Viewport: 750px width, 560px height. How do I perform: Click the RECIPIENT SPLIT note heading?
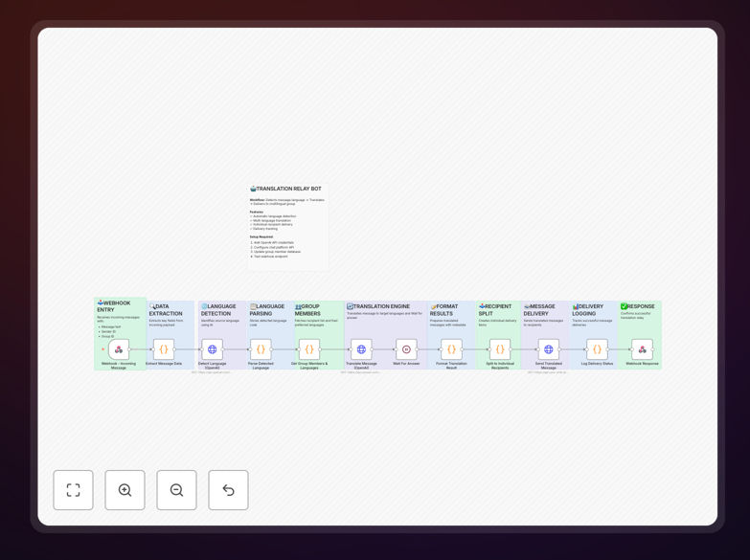[x=495, y=310]
